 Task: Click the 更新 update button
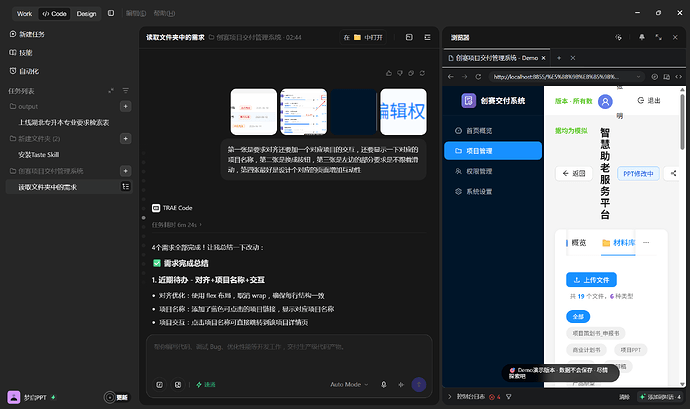116,397
